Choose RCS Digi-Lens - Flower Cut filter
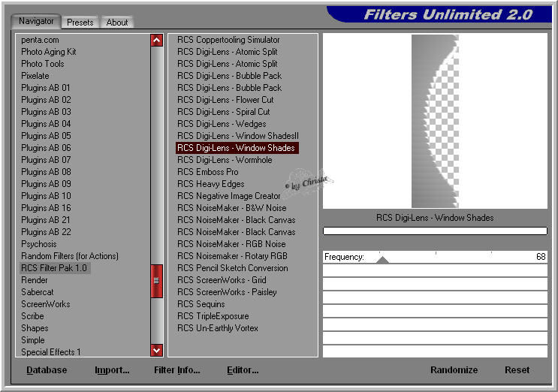The height and width of the screenshot is (392, 558). (x=225, y=100)
